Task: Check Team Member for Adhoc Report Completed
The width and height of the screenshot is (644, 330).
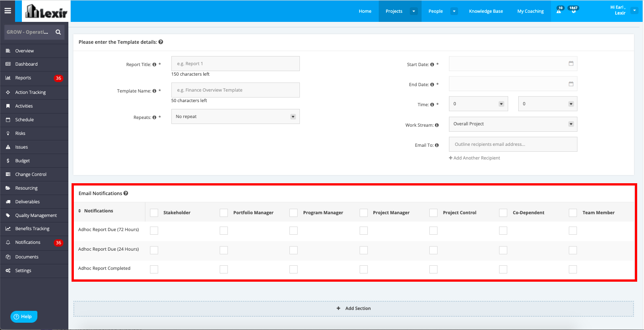Action: (573, 269)
